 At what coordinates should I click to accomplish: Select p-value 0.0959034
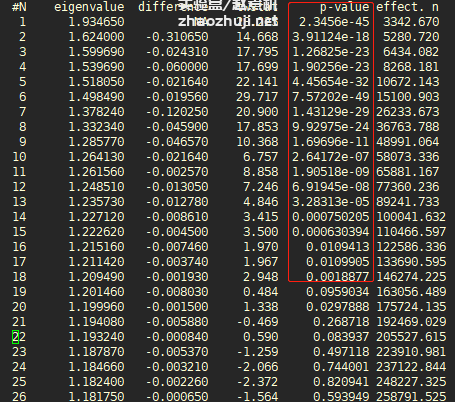(x=338, y=292)
